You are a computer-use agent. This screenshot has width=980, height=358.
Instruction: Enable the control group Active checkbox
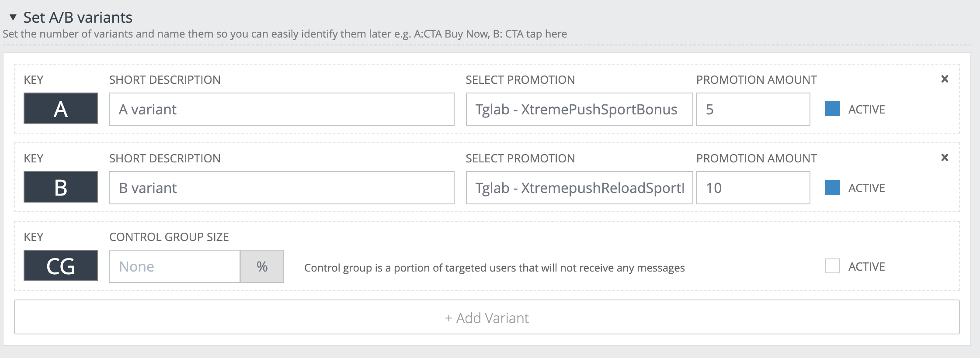[x=832, y=266]
